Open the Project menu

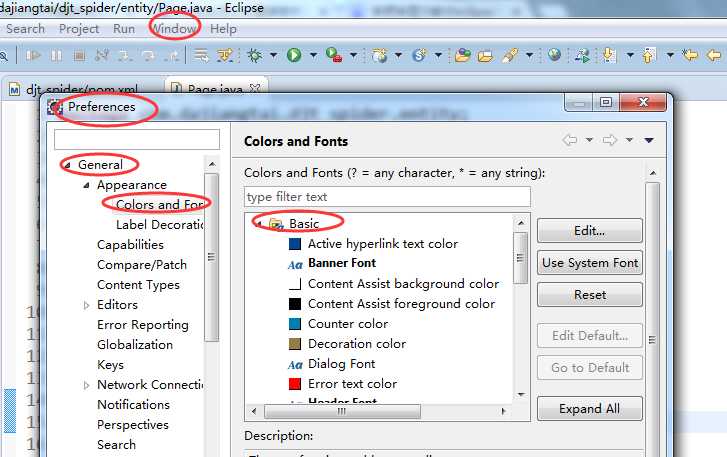[79, 29]
